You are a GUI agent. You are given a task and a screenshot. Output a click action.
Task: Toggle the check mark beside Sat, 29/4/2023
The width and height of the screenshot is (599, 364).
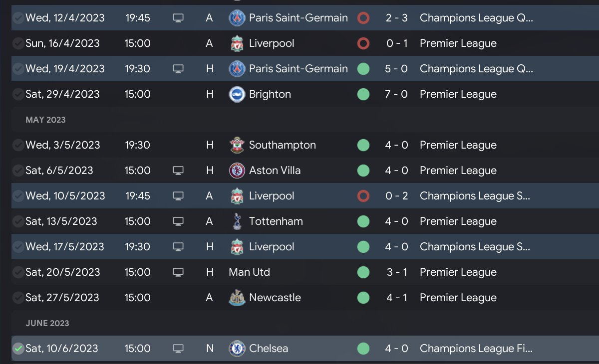pos(18,94)
